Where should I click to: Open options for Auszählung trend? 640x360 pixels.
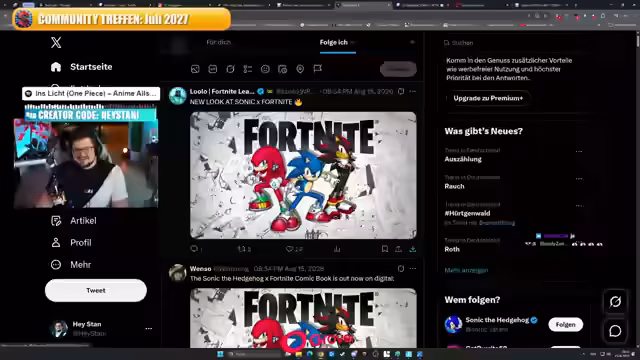(579, 151)
